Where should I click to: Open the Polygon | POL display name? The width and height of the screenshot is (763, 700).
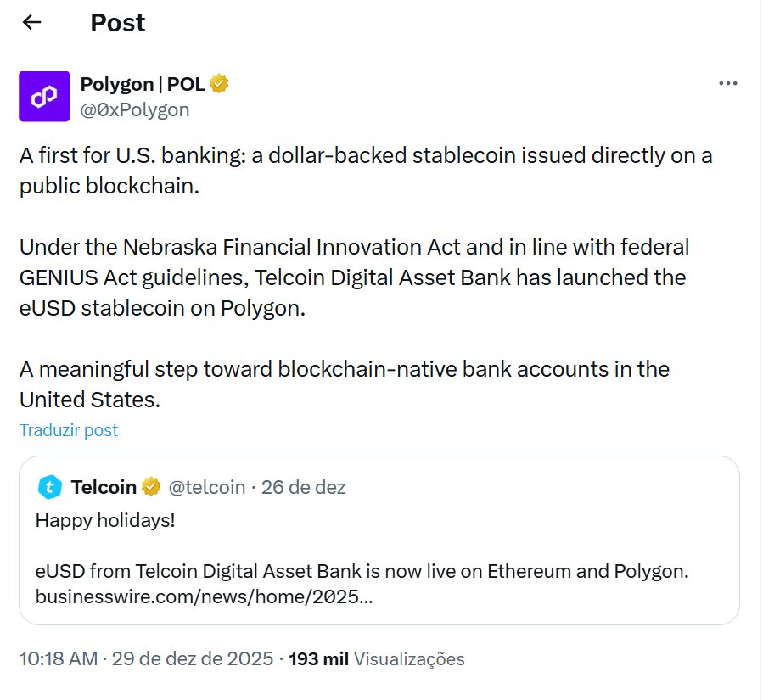143,84
